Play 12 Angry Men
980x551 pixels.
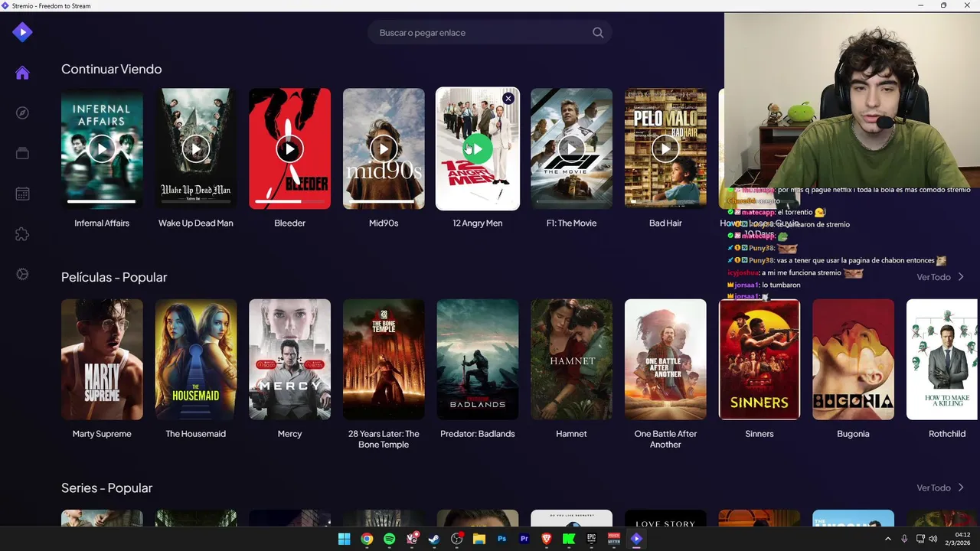click(478, 148)
